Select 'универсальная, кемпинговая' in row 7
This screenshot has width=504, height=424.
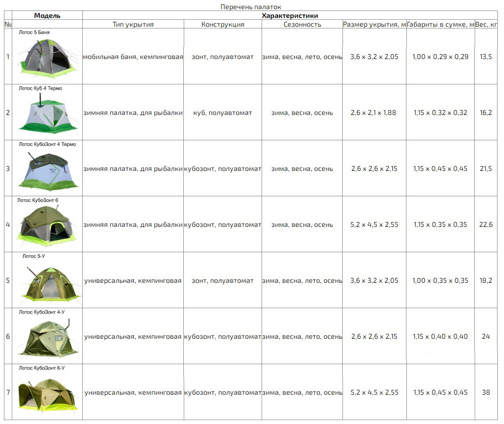133,392
